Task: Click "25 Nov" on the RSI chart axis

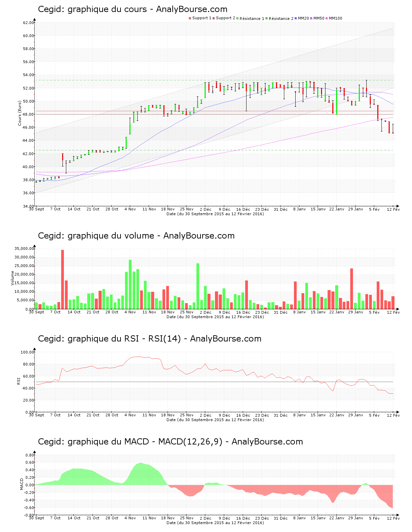Action: click(x=187, y=415)
